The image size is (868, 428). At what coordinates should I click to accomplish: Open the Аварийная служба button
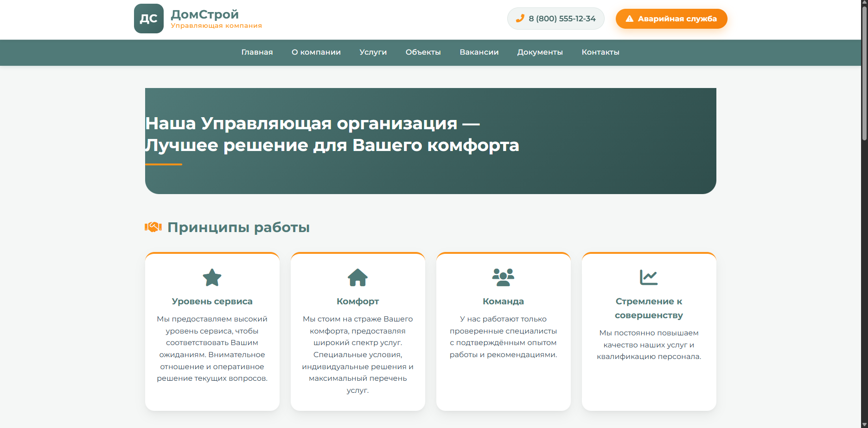(671, 19)
